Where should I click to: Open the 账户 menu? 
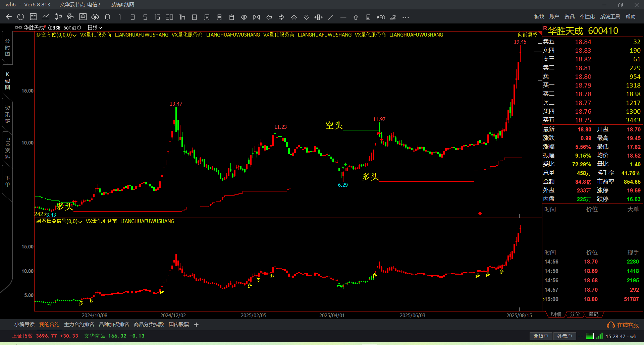554,17
